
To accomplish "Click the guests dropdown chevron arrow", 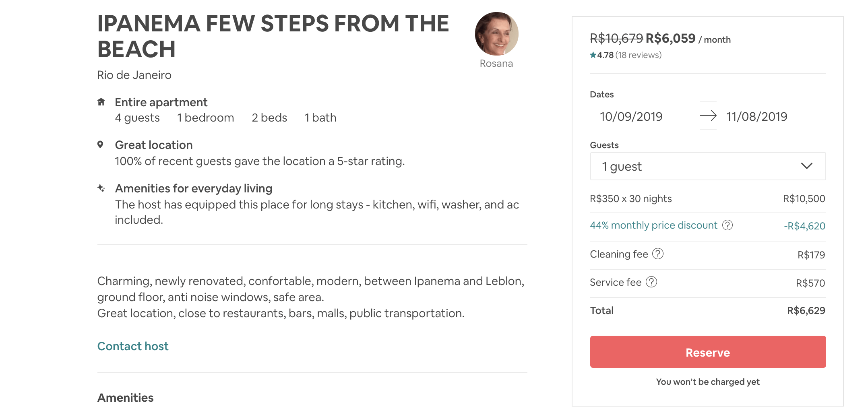I will [x=807, y=166].
